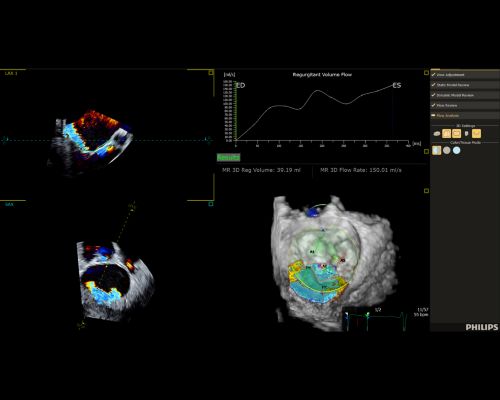The image size is (500, 400).
Task: Click the small white 3D Settings icon
Action: 466,134
